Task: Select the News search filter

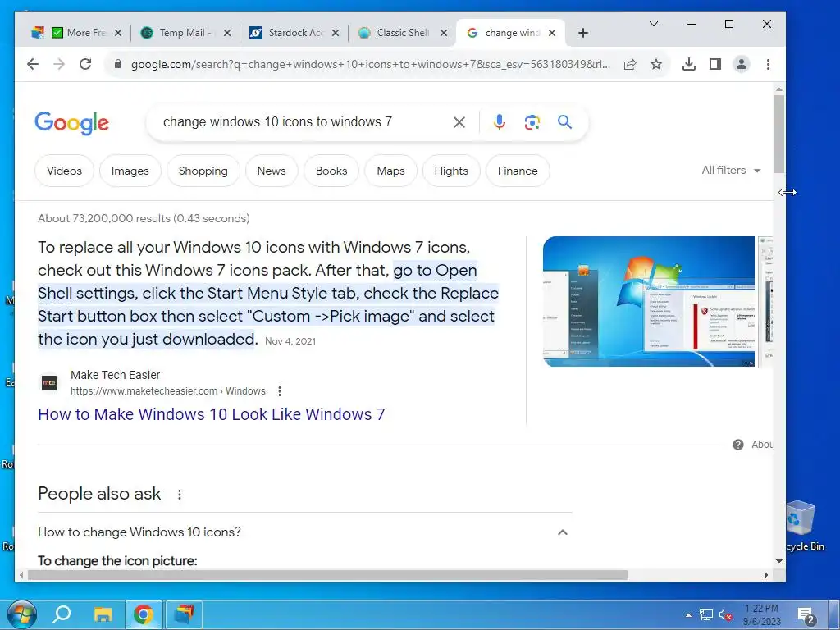Action: pos(272,171)
